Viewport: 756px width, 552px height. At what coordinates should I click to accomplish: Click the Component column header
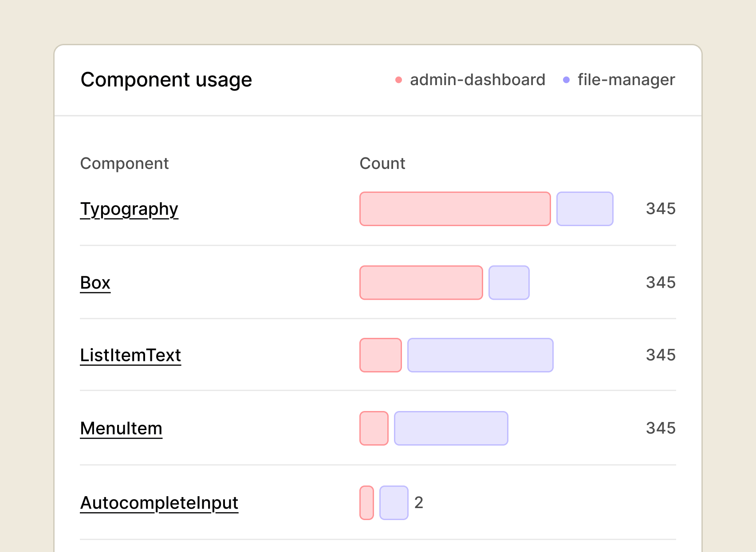coord(125,164)
